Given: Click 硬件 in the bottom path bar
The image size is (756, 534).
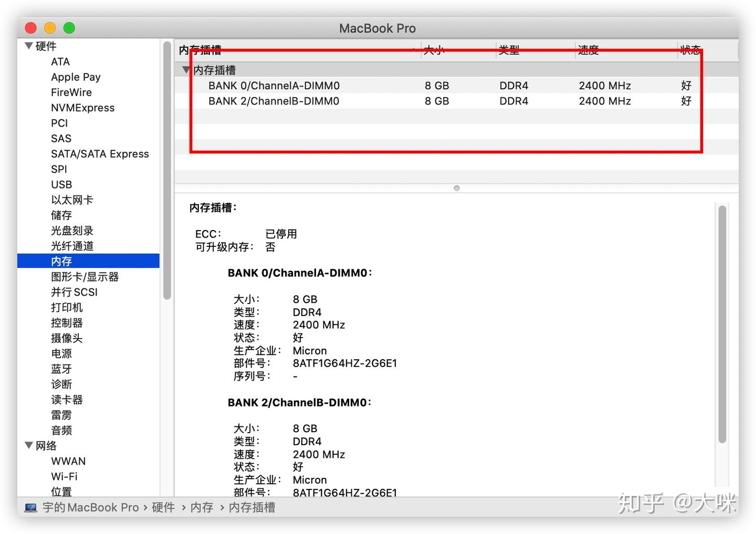Looking at the screenshot, I should pos(163,508).
